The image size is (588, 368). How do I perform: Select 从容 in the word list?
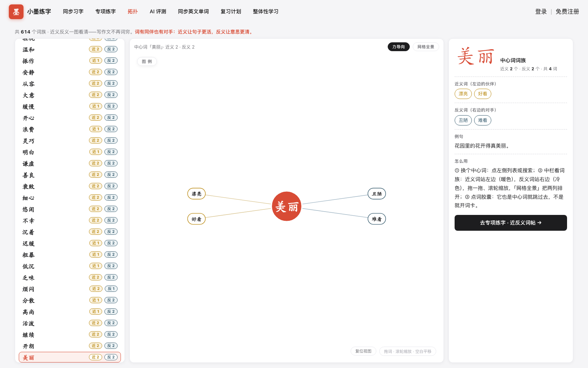[x=70, y=84]
